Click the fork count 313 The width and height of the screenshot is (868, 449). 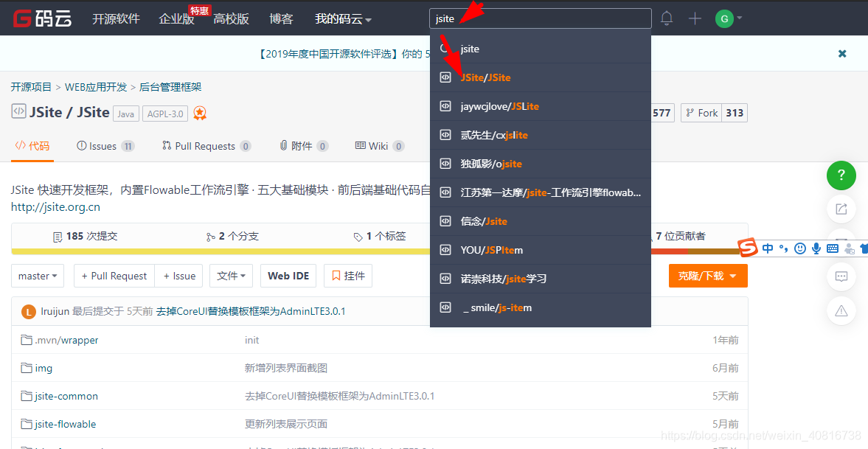point(735,113)
